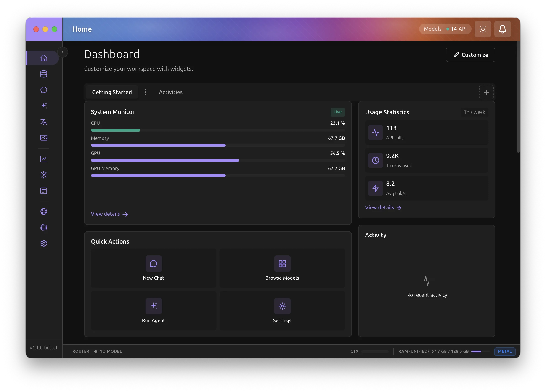Click the globe sidebar icon
The width and height of the screenshot is (546, 392).
coord(44,211)
